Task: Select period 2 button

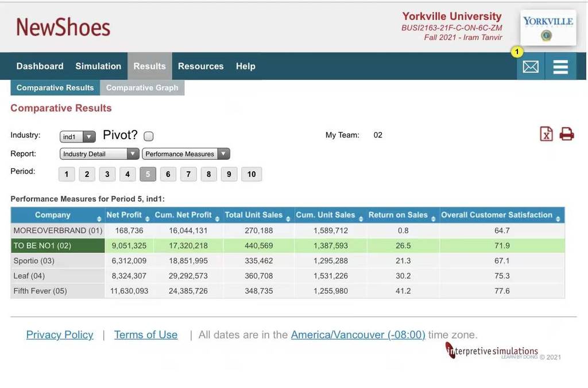Action: coord(87,174)
